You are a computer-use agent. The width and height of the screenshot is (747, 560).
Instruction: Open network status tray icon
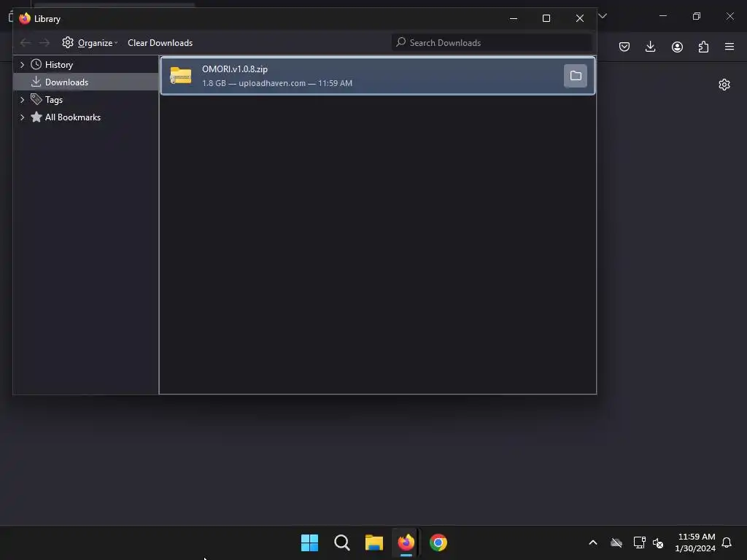click(x=639, y=542)
